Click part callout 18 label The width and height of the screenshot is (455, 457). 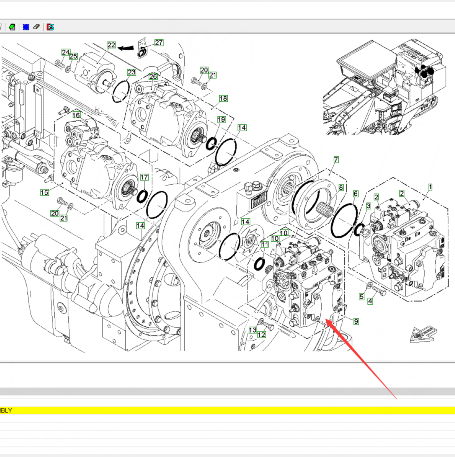point(223,99)
